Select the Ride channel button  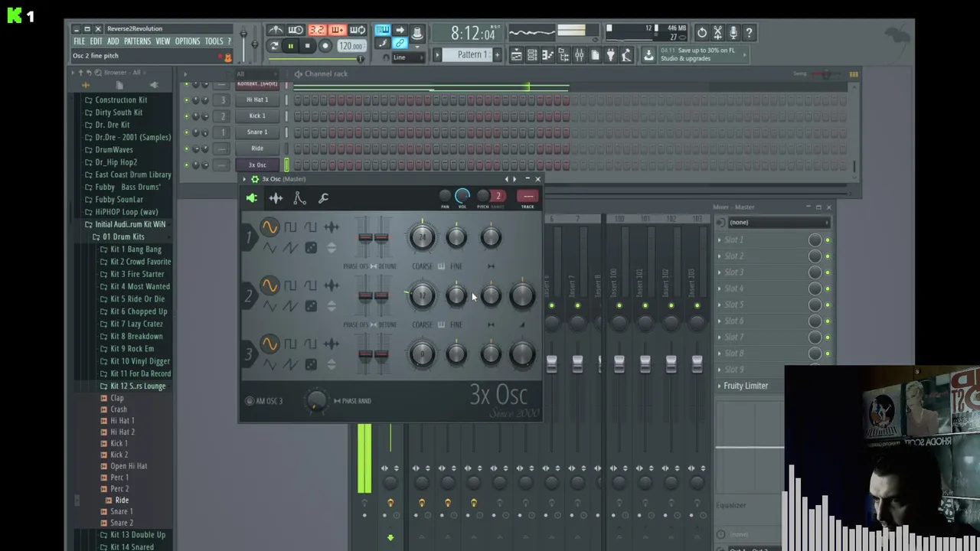[x=257, y=148]
